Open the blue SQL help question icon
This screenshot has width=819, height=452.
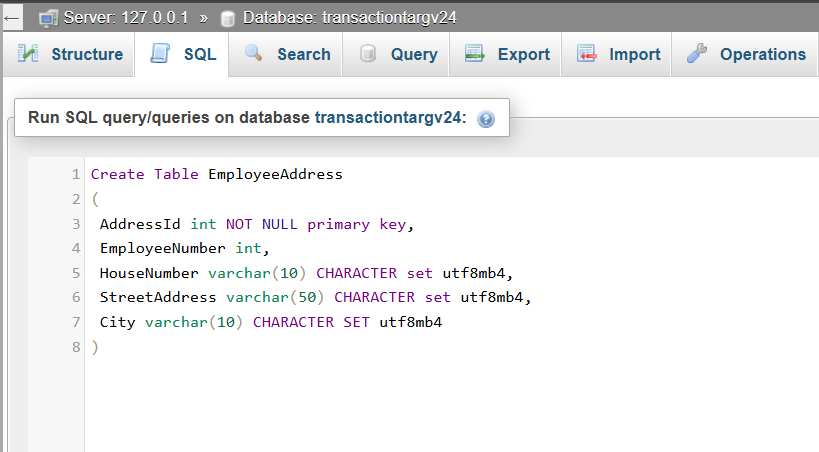pos(486,119)
